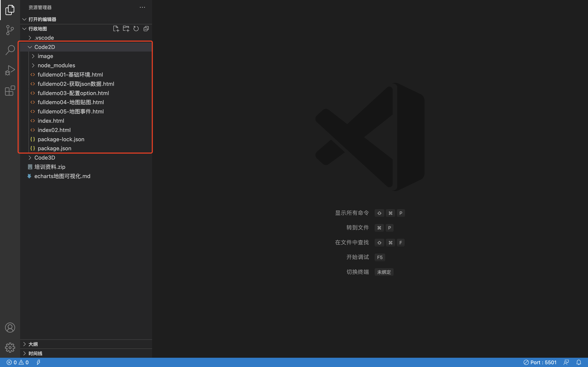Expand the 大纲 outline section
The height and width of the screenshot is (367, 588).
point(33,344)
